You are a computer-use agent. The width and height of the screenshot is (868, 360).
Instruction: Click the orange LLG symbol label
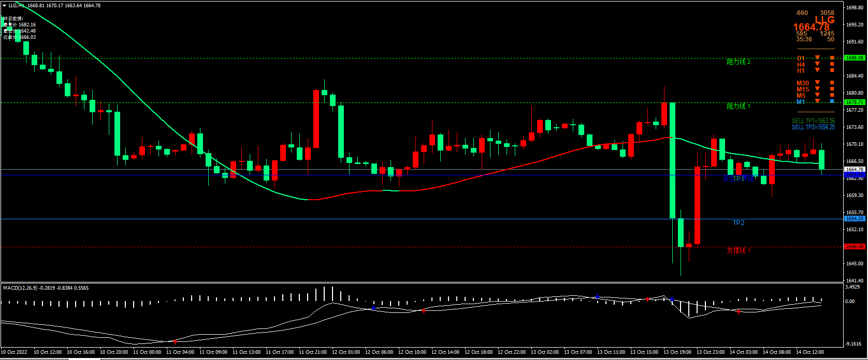[824, 20]
